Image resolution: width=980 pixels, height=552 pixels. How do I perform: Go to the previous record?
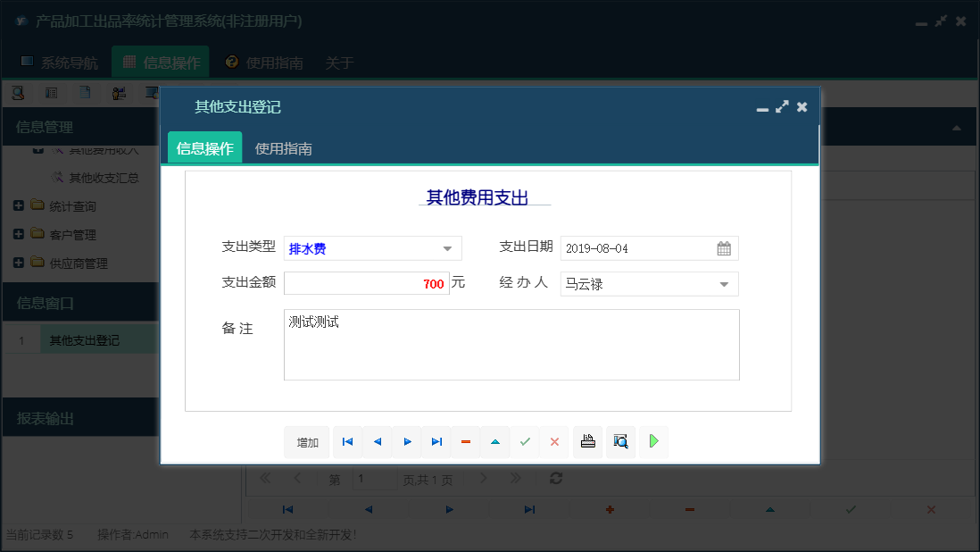pos(377,441)
